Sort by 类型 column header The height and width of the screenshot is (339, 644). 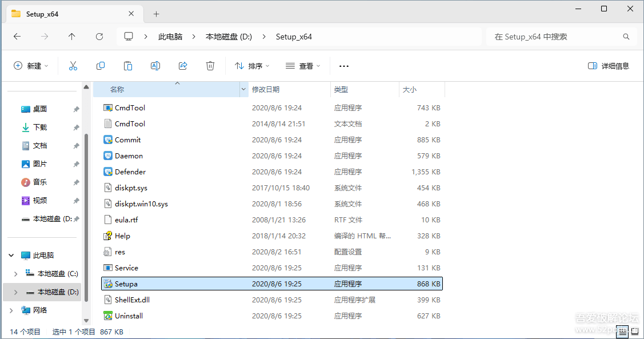pos(365,89)
